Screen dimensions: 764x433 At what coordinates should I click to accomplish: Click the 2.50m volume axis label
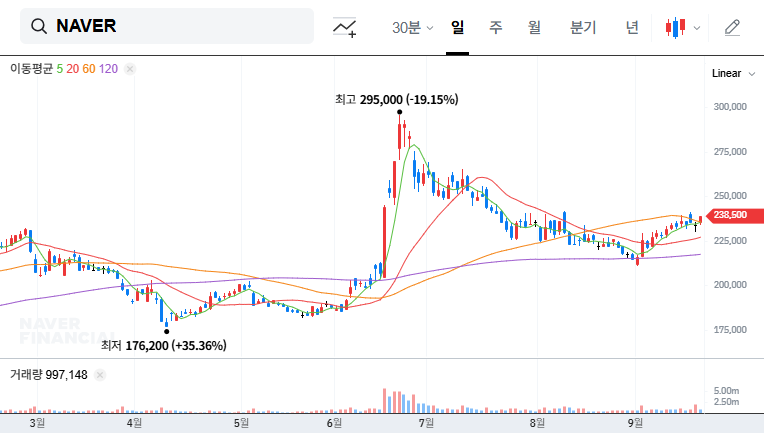coord(726,402)
